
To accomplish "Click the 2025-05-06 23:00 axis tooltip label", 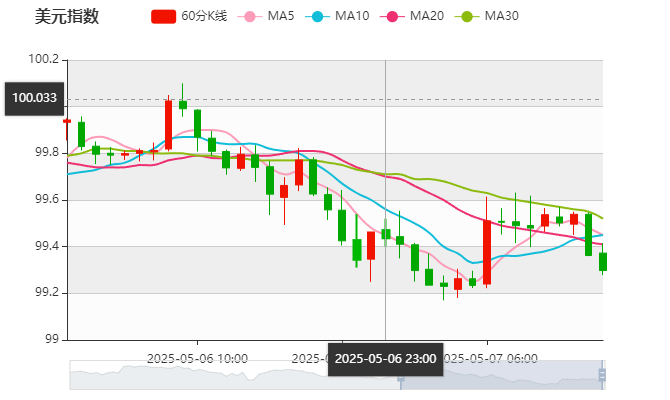I will [x=385, y=358].
